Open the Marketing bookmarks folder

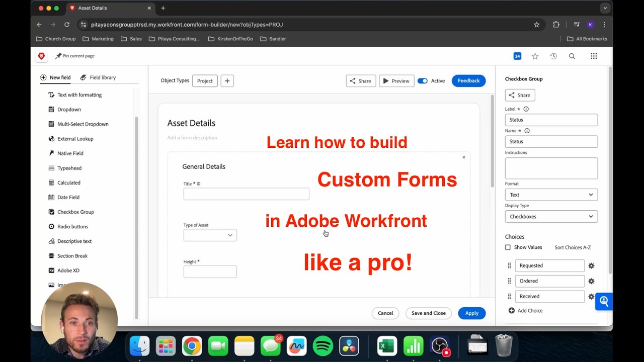[98, 39]
